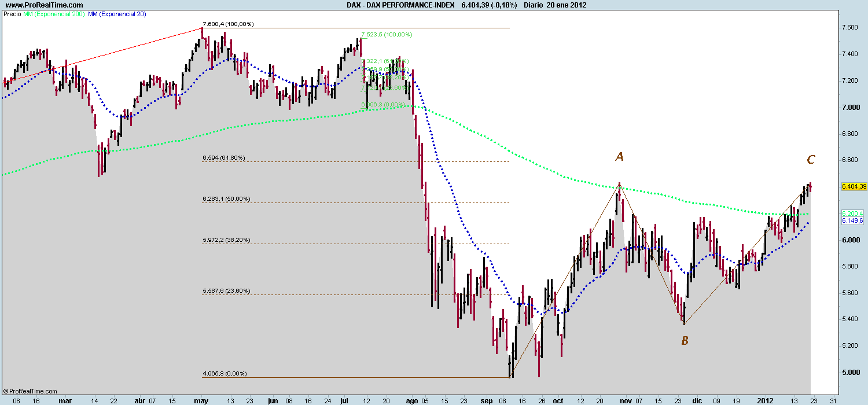Click the 4.965,8 (0,00%) Fibonacci base label
The height and width of the screenshot is (405, 868).
point(225,373)
